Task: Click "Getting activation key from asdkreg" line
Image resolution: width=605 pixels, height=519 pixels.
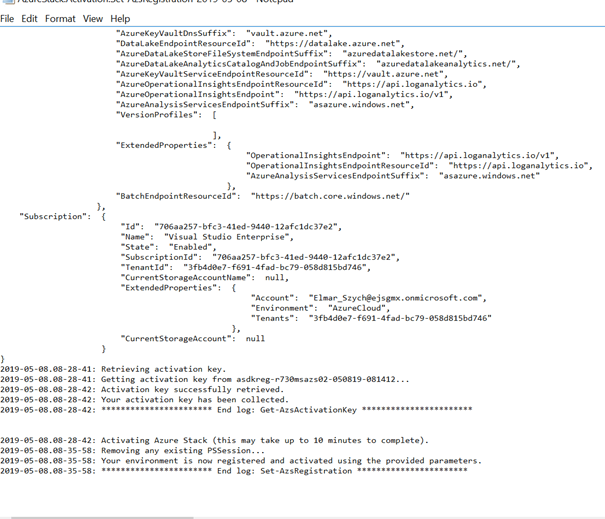Action: [204, 379]
